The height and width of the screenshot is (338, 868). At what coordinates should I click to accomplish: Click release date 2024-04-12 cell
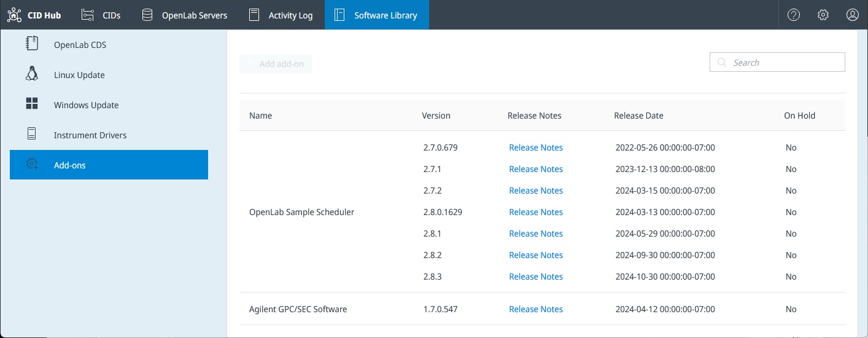[665, 309]
